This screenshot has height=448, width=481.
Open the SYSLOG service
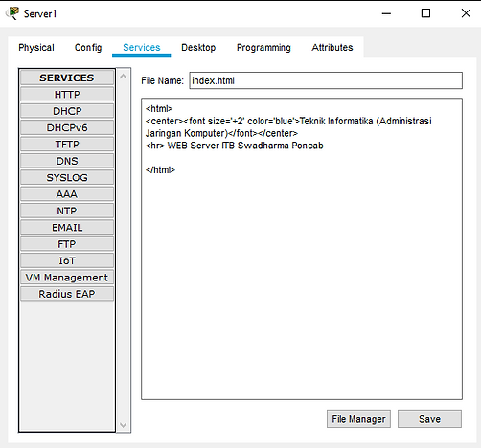coord(67,177)
